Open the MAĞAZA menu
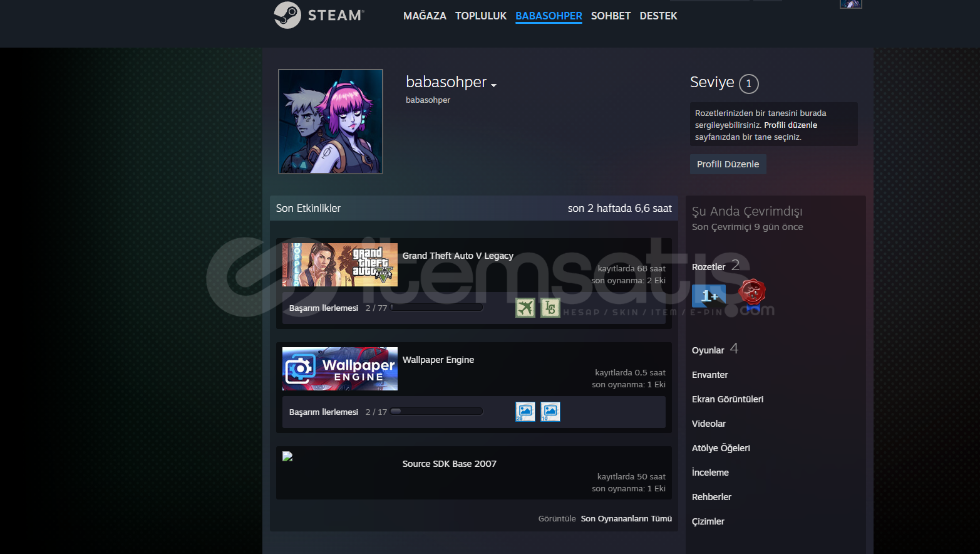The width and height of the screenshot is (980, 554). coord(425,16)
